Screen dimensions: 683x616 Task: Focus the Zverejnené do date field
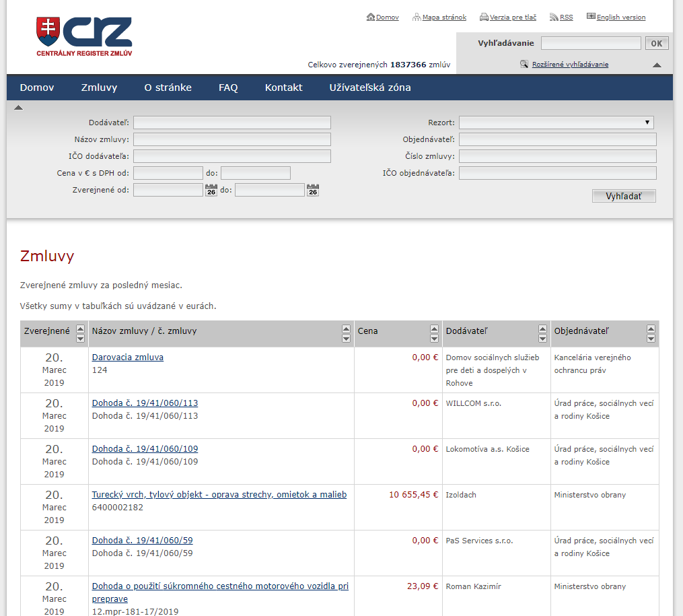pos(270,190)
